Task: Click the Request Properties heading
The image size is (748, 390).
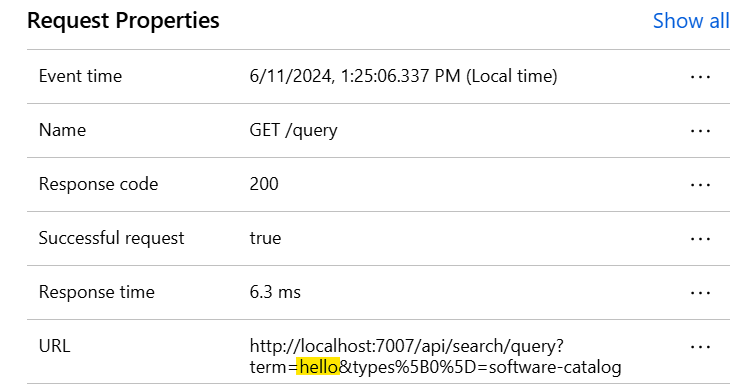Action: click(123, 21)
